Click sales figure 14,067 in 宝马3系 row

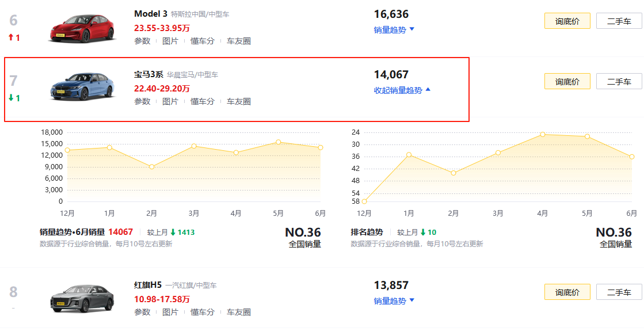point(391,75)
